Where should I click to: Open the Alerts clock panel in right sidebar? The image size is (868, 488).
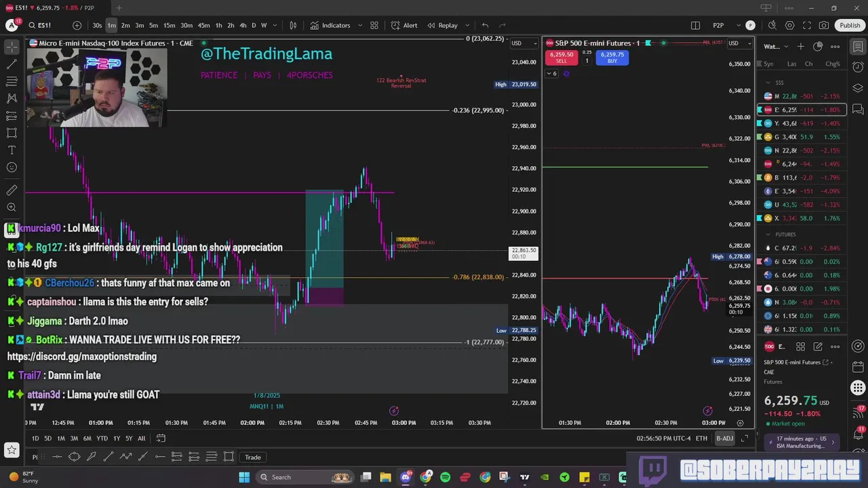pyautogui.click(x=858, y=68)
